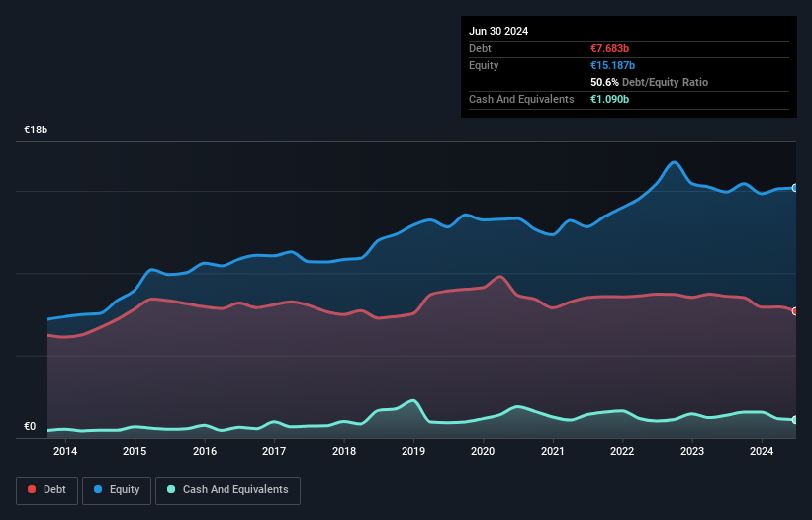Select the Debt end-point marker on chart
Image resolution: width=812 pixels, height=520 pixels.
795,311
